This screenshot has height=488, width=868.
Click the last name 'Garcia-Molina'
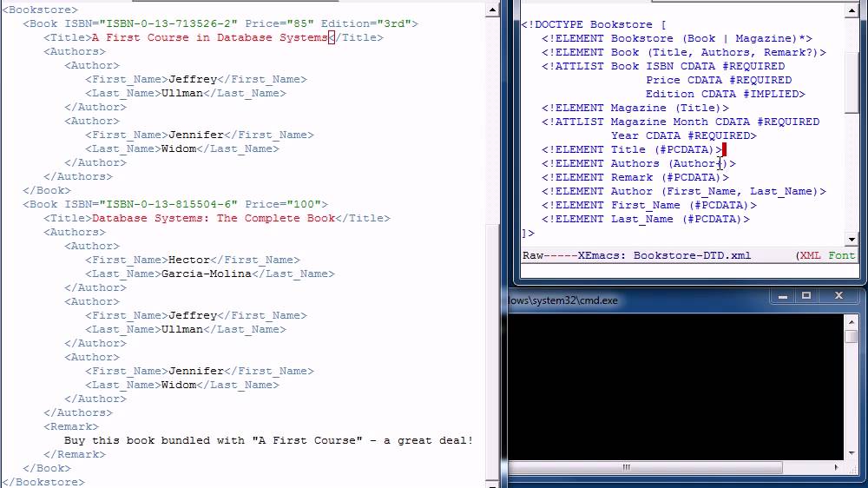click(x=207, y=274)
